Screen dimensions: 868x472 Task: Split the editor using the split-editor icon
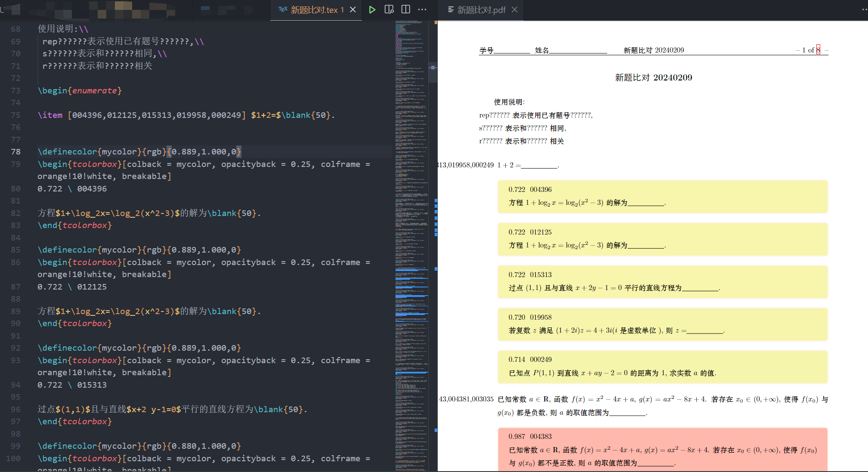pyautogui.click(x=405, y=9)
